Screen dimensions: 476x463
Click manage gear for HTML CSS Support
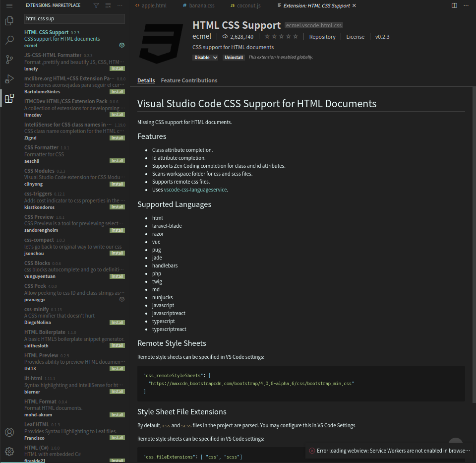tap(122, 45)
